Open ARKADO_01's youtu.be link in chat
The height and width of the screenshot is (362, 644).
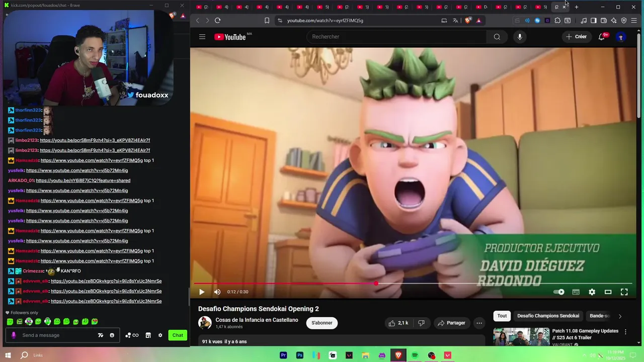(83, 180)
